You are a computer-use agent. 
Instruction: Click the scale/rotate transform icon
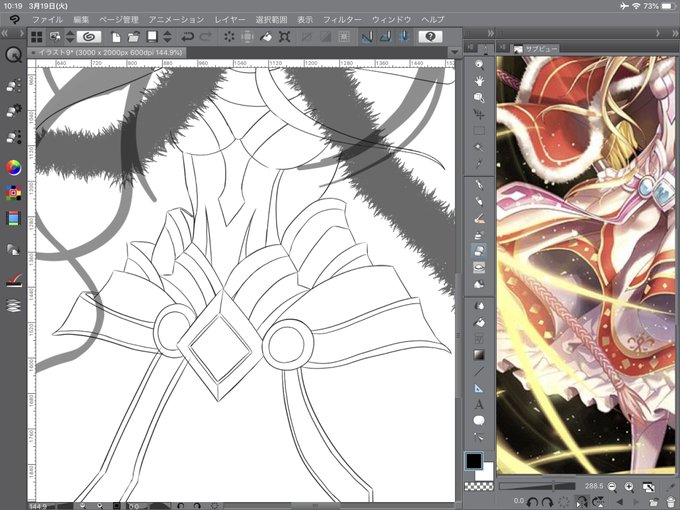[284, 37]
